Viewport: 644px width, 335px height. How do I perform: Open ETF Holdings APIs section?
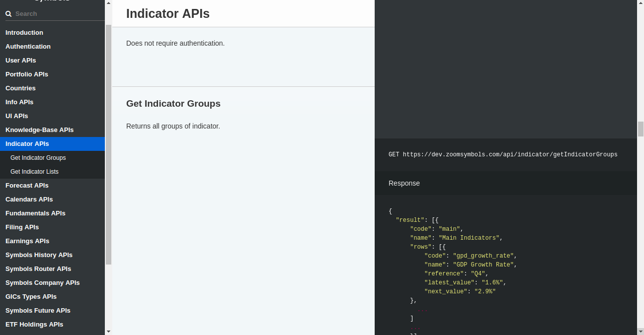[34, 325]
